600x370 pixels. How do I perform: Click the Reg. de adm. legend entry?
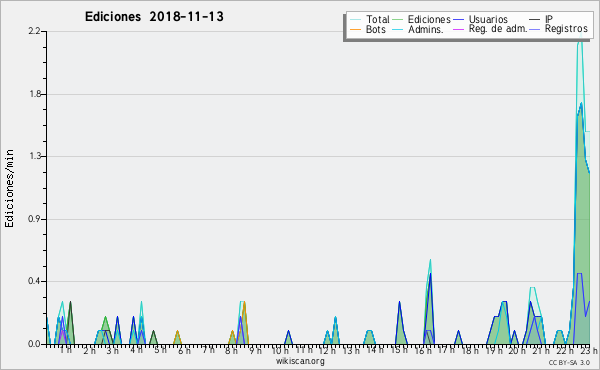click(x=498, y=29)
